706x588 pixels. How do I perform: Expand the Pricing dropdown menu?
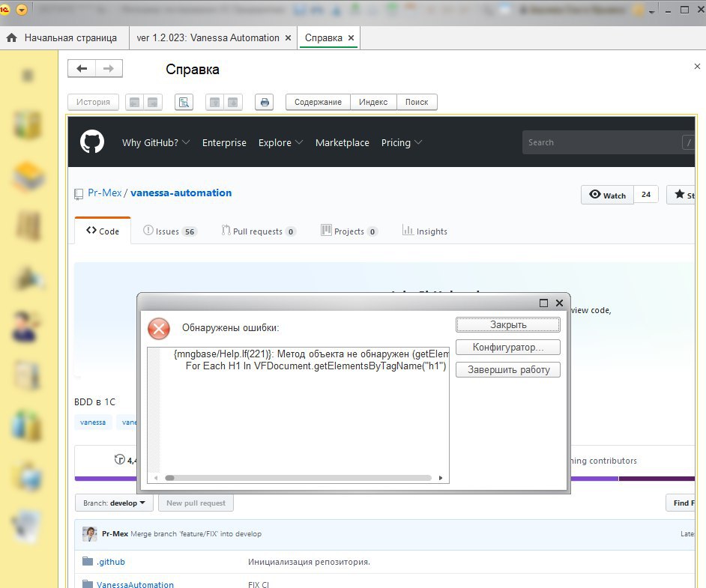pos(402,142)
